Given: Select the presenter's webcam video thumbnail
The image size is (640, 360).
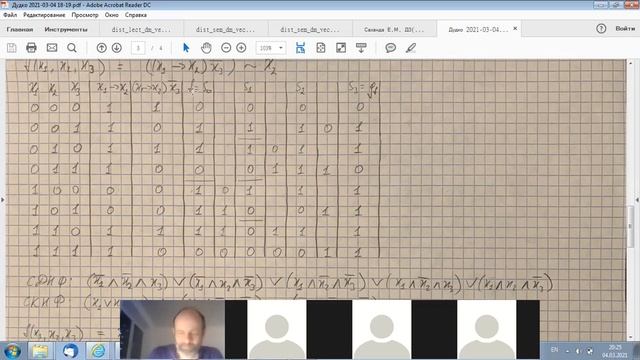Looking at the screenshot, I should pos(172,329).
